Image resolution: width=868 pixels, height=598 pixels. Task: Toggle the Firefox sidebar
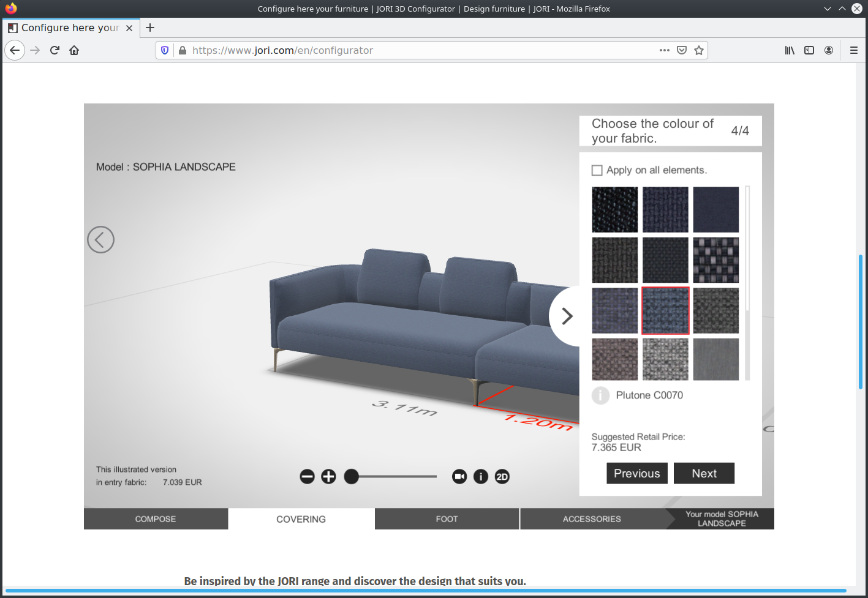(809, 50)
